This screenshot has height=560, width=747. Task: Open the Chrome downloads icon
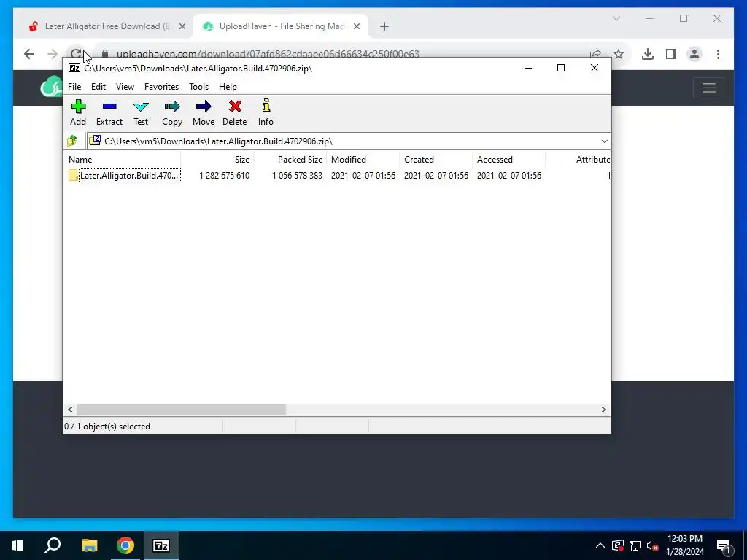(x=648, y=54)
